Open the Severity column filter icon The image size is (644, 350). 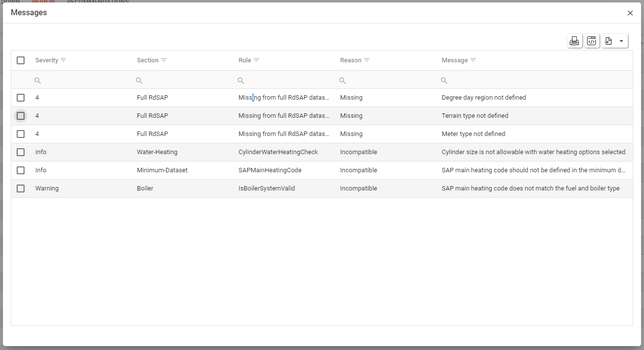point(63,60)
